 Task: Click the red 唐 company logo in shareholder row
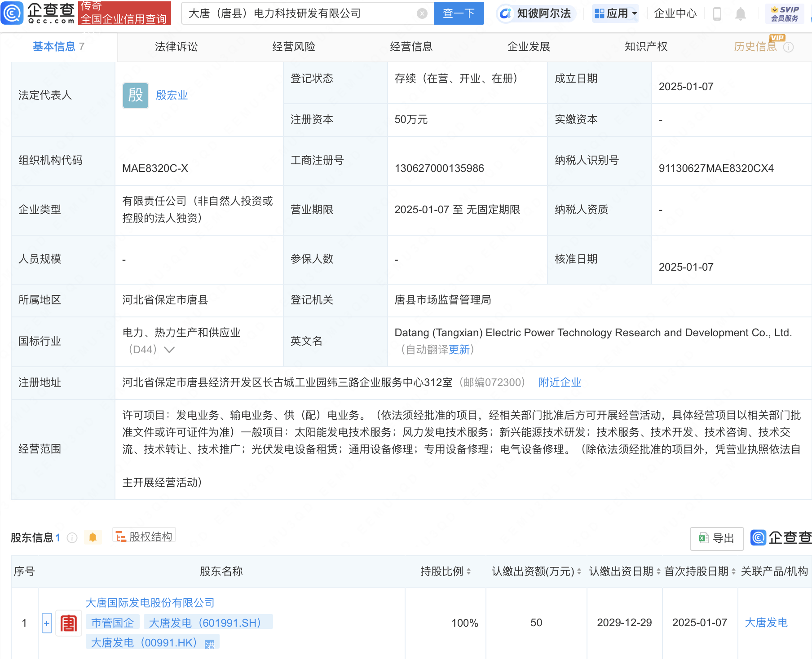click(x=68, y=623)
